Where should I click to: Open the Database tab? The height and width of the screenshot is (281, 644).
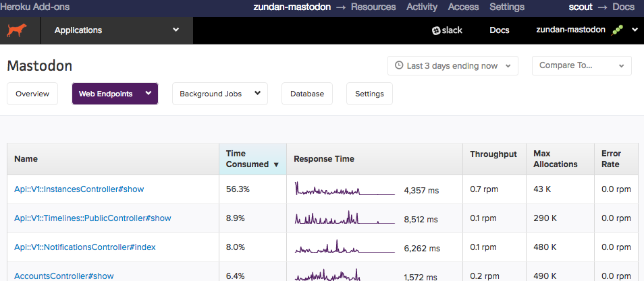tap(307, 94)
